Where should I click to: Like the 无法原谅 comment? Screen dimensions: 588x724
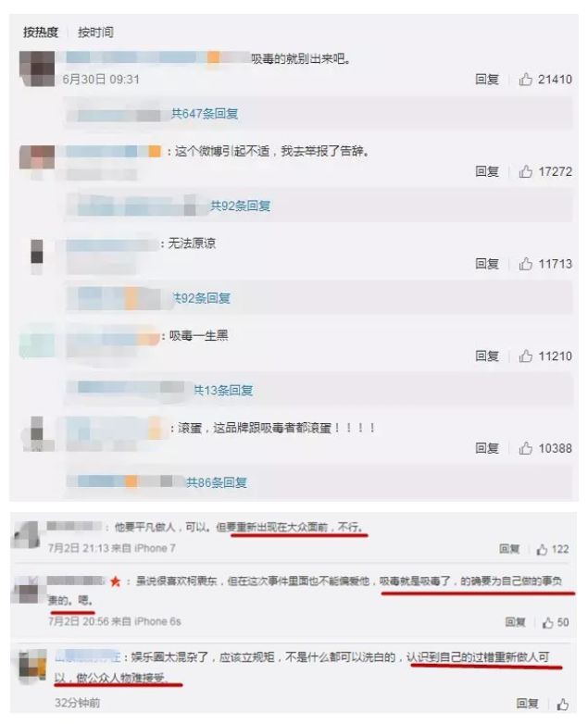click(x=526, y=264)
